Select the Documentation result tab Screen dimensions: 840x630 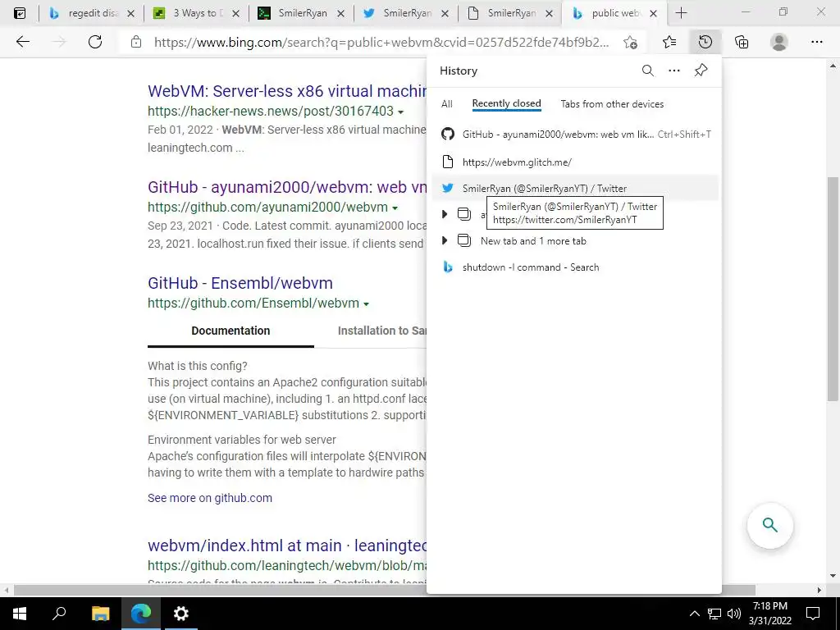231,331
